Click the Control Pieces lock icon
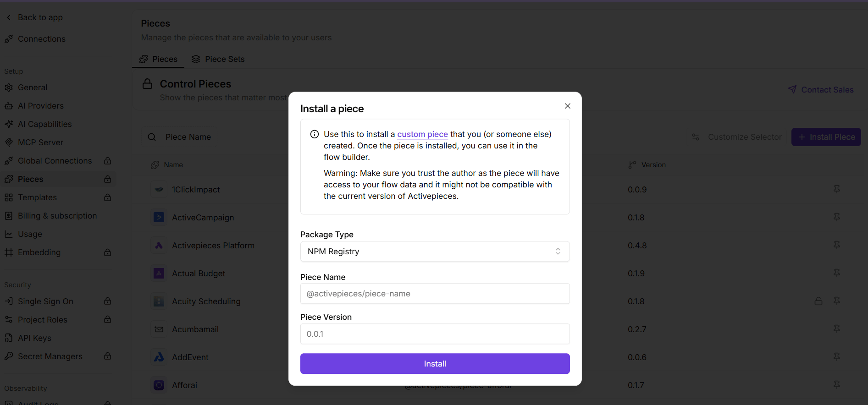The width and height of the screenshot is (868, 405). (x=147, y=84)
